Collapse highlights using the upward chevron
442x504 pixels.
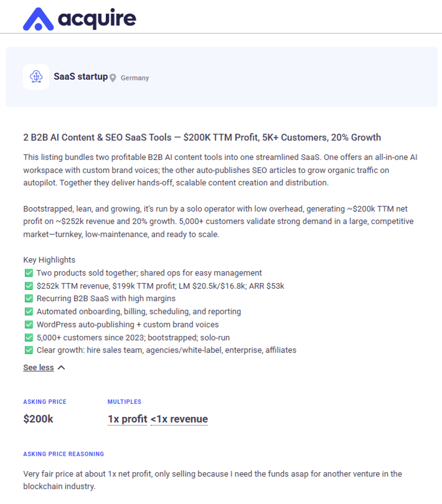(62, 367)
